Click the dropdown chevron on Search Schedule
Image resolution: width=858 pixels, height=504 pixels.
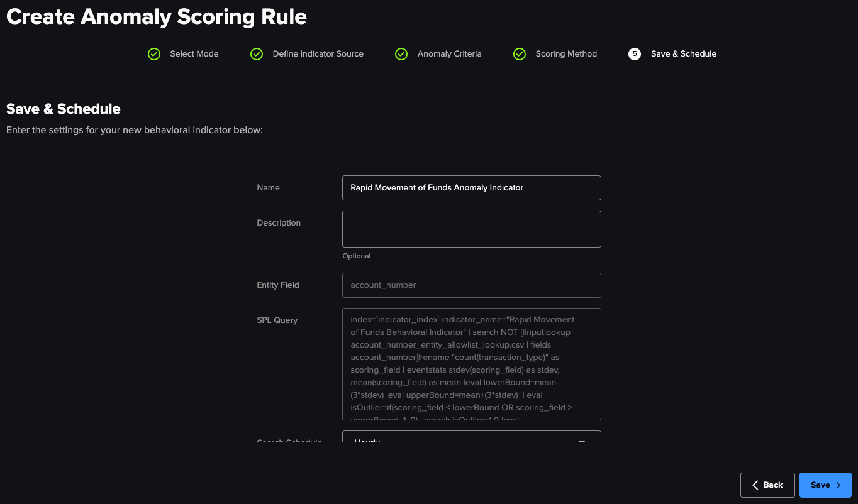pos(581,441)
